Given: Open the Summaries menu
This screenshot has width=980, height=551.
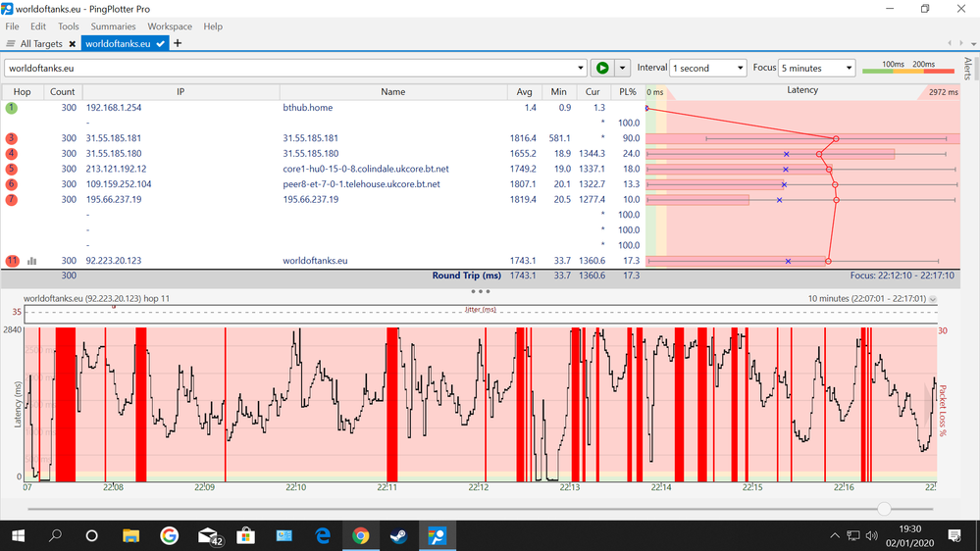Looking at the screenshot, I should tap(113, 26).
